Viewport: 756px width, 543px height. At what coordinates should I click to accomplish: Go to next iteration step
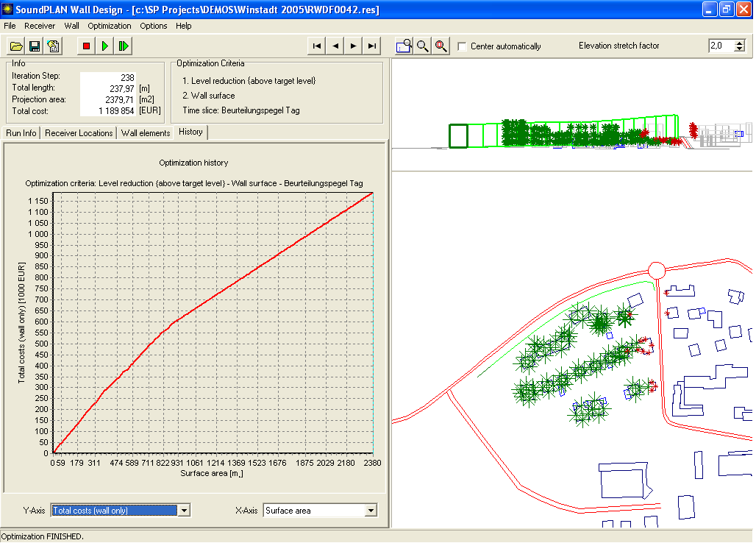[x=354, y=46]
